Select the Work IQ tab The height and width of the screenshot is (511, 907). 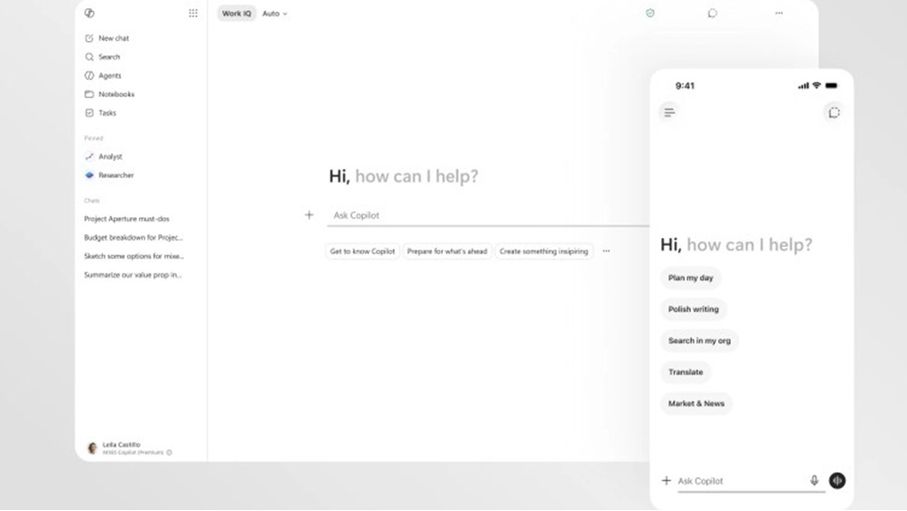tap(237, 13)
